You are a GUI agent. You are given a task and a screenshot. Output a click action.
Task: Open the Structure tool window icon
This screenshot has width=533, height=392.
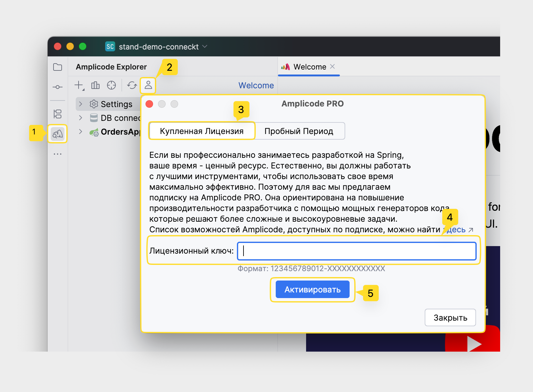[x=58, y=114]
